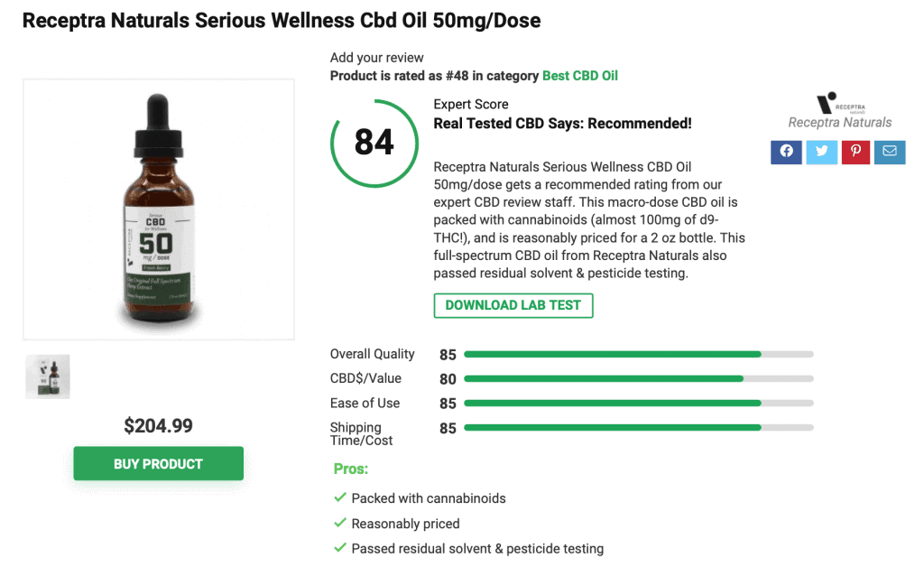The image size is (924, 576).
Task: Click the $204.99 price text
Action: [157, 425]
